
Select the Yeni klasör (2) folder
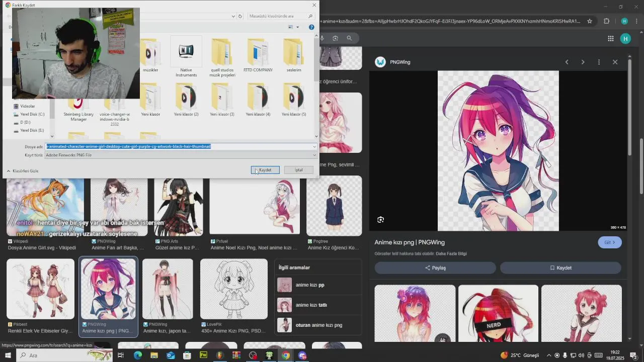click(x=186, y=100)
